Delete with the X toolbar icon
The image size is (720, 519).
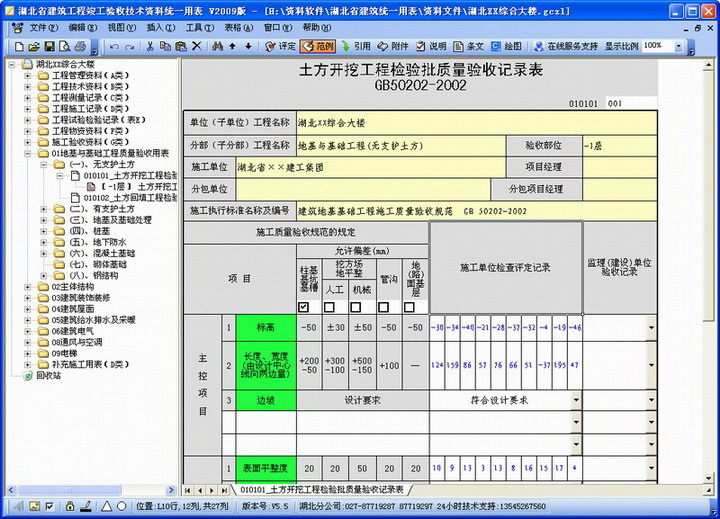(x=197, y=46)
